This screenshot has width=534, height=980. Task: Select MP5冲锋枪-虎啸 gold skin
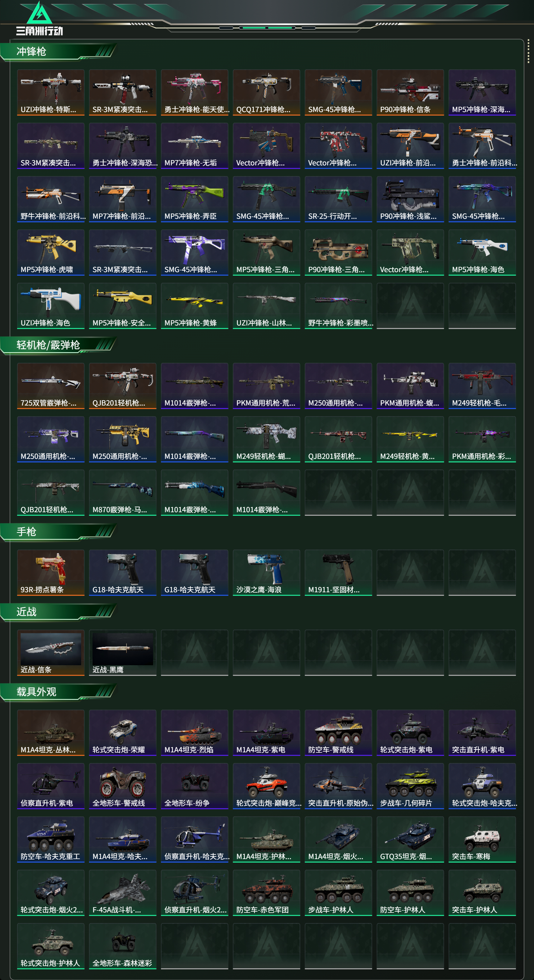click(51, 252)
